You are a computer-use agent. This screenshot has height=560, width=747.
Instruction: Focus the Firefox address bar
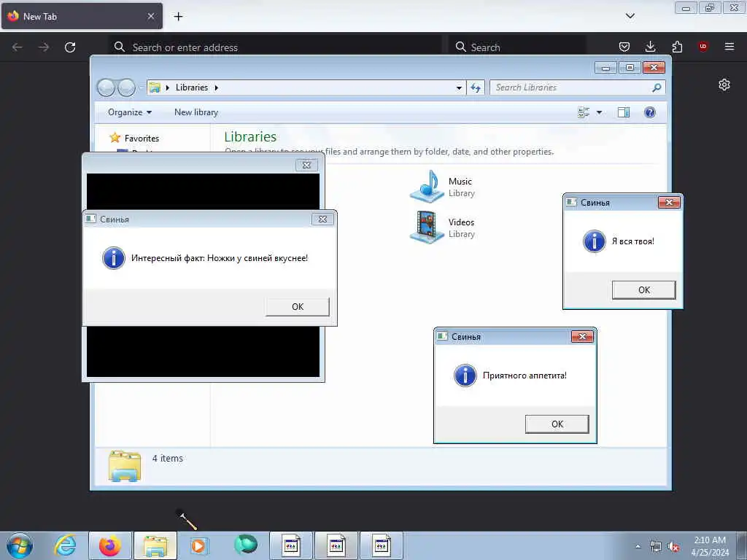276,47
